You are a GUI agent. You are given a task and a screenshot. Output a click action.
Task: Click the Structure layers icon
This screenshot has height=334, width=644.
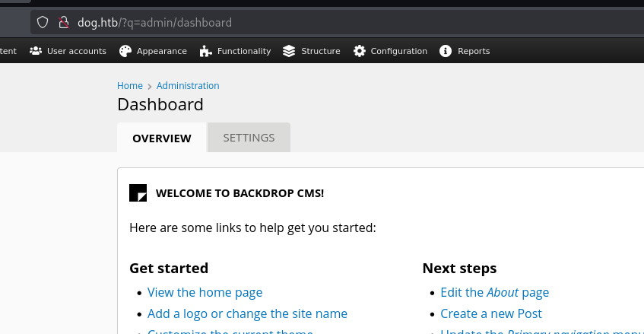[x=289, y=51]
